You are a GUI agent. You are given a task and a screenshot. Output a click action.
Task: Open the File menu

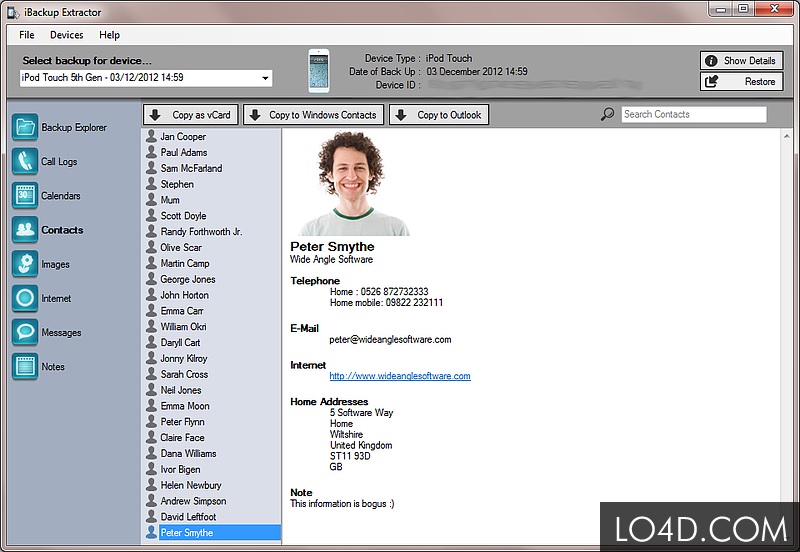27,35
